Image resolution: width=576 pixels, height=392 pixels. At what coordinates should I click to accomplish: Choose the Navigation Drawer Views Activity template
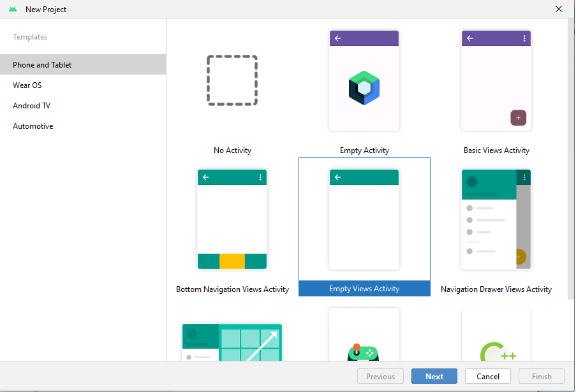pos(496,219)
